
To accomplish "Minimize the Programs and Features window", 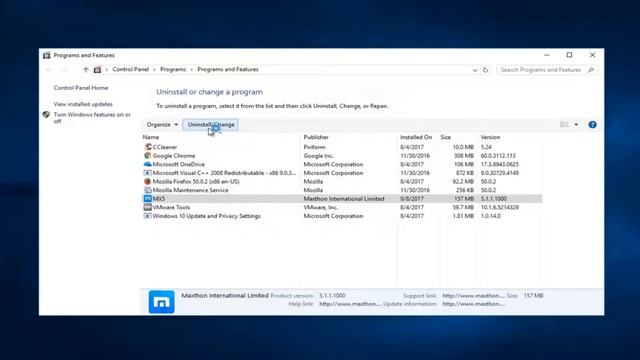I will click(x=547, y=55).
